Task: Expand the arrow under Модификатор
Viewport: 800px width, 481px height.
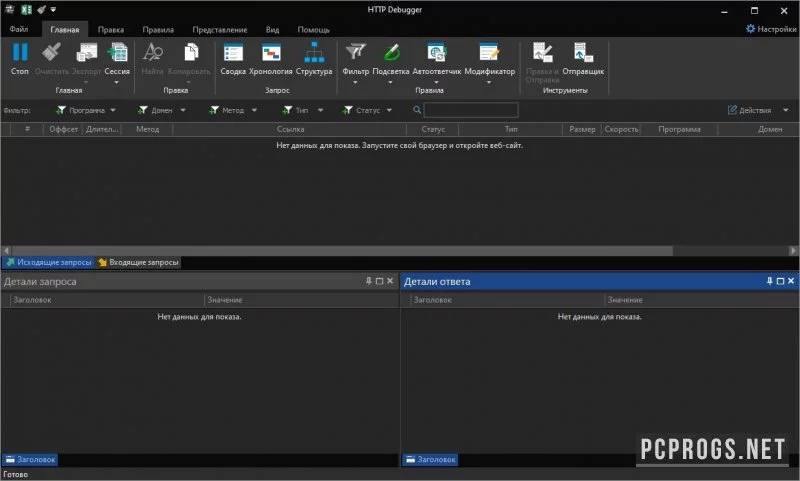Action: 489,82
